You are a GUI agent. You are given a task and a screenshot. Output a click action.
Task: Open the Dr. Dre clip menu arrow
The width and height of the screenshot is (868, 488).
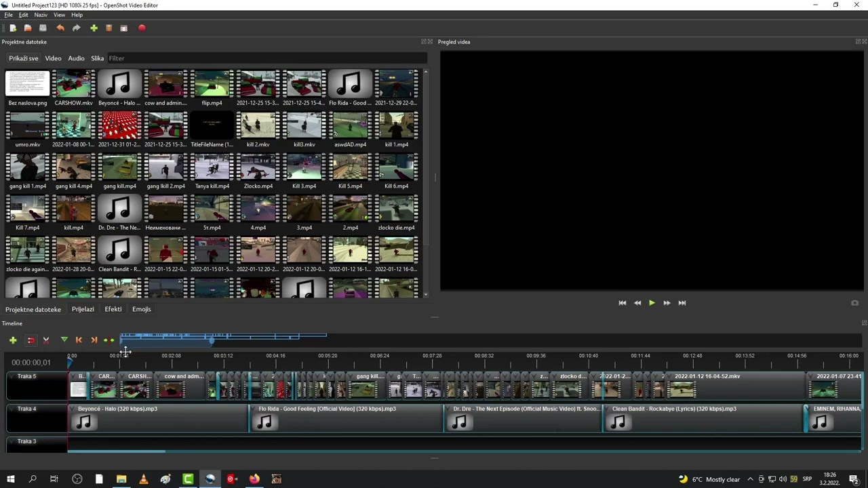[449, 409]
